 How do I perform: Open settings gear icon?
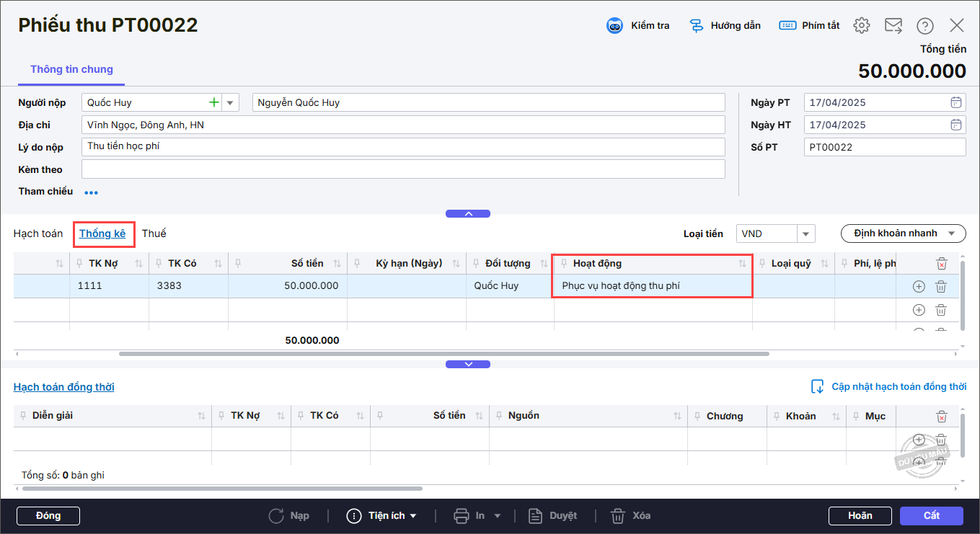click(861, 26)
